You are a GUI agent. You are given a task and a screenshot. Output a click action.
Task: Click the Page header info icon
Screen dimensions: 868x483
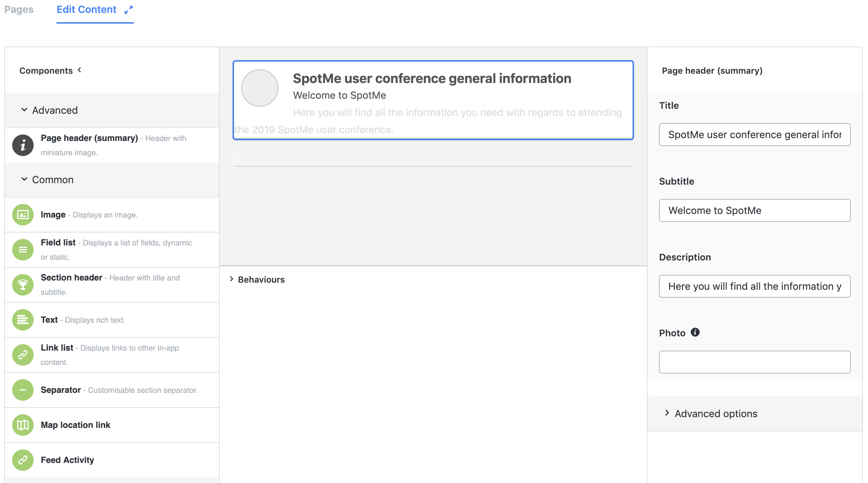(x=23, y=145)
